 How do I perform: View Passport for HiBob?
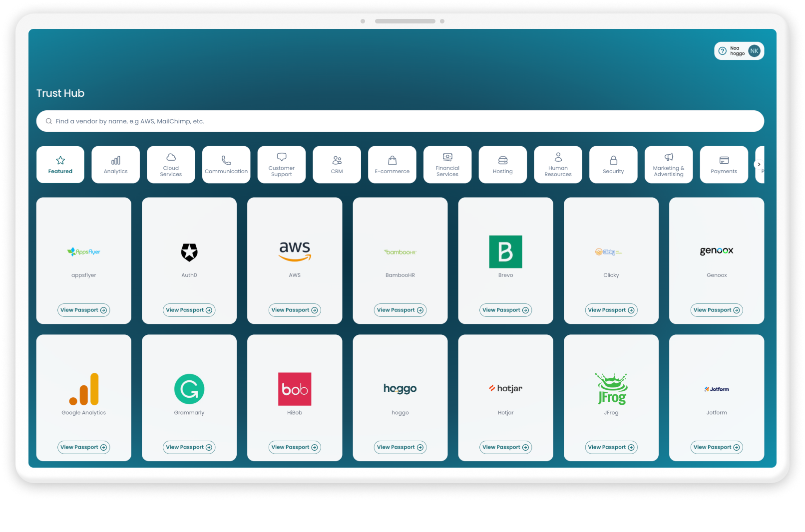coord(295,447)
